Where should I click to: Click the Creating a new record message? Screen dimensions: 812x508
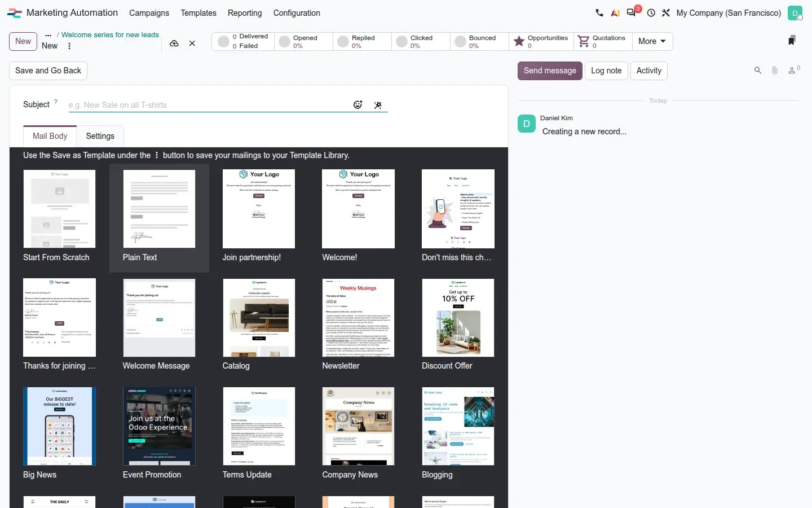[584, 132]
